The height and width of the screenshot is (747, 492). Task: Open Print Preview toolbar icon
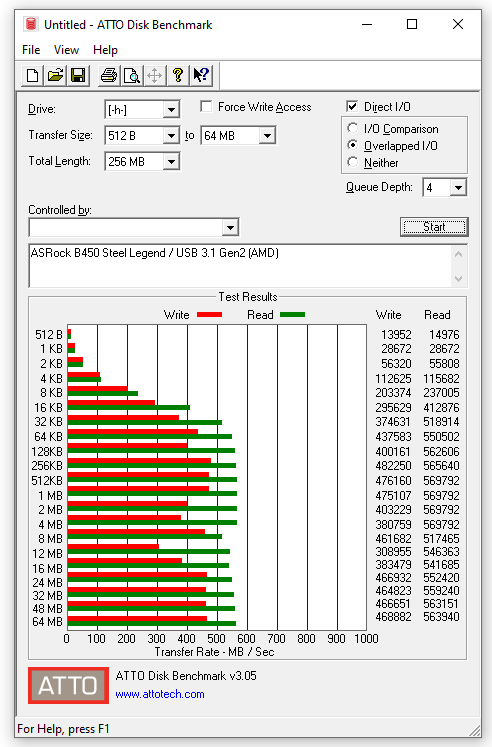131,75
